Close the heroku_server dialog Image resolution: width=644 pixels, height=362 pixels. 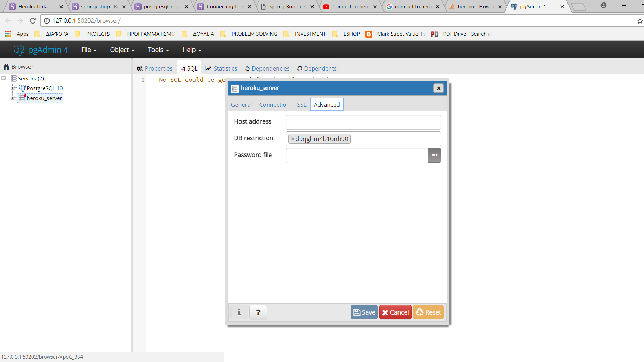click(x=438, y=88)
